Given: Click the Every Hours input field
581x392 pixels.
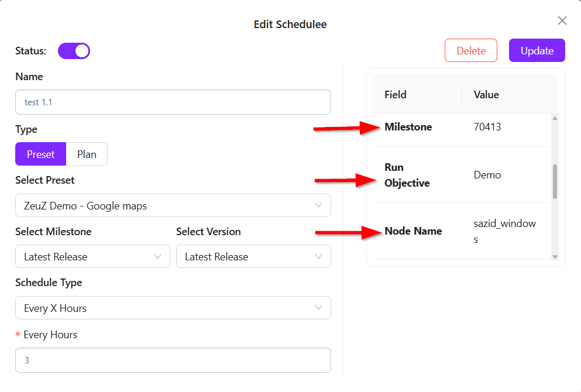Looking at the screenshot, I should [x=173, y=360].
